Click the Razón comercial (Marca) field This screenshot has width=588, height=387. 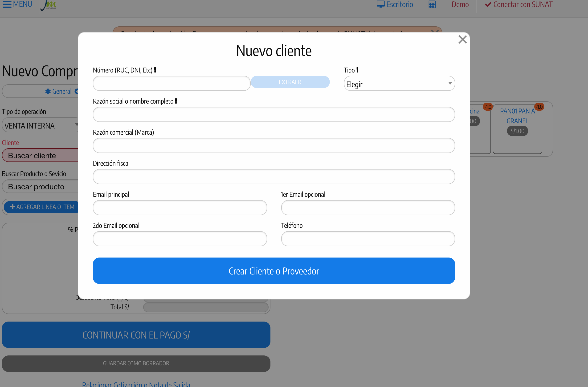tap(274, 146)
